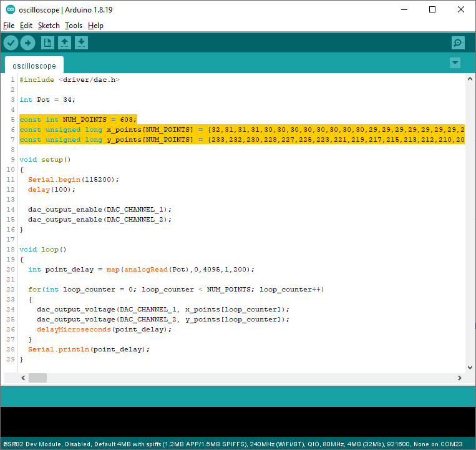Click dac_output_voltage DAC_CHANNEL_2 y_points line
Image resolution: width=476 pixels, height=450 pixels.
(x=163, y=320)
